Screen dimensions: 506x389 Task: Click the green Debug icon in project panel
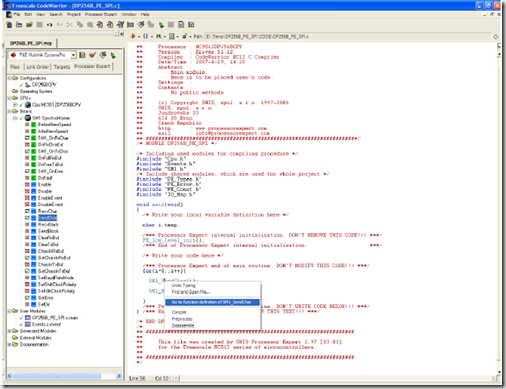(x=113, y=55)
